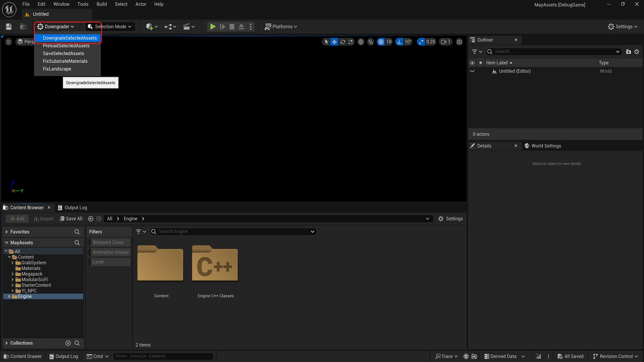Open the Outliner panel settings gear
This screenshot has height=362, width=644.
click(x=637, y=52)
